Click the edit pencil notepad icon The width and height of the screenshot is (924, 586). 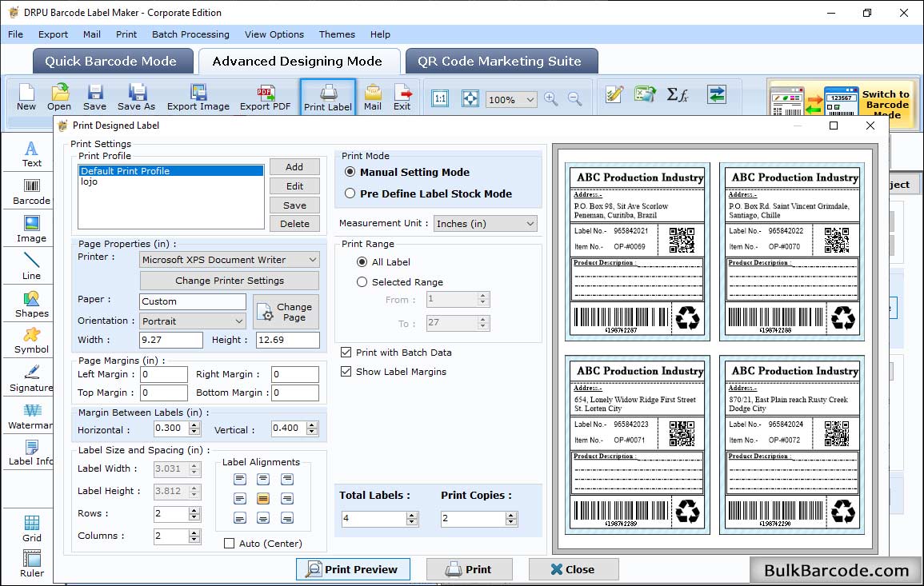click(x=614, y=94)
